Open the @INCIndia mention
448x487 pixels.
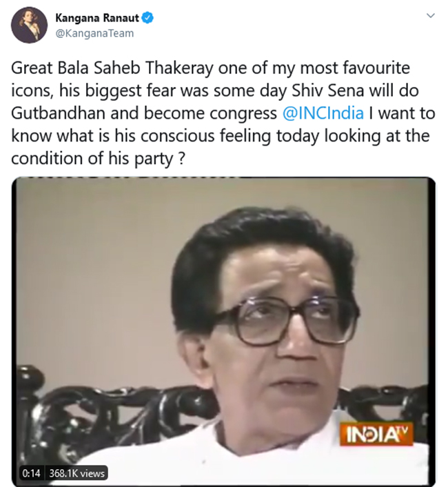(x=323, y=112)
